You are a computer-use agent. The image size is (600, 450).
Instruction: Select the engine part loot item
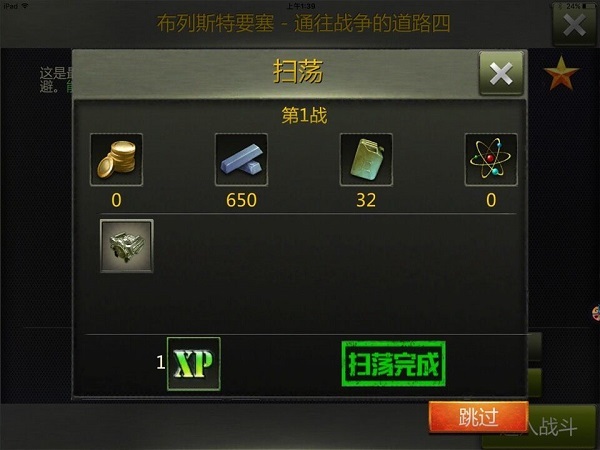[x=127, y=246]
